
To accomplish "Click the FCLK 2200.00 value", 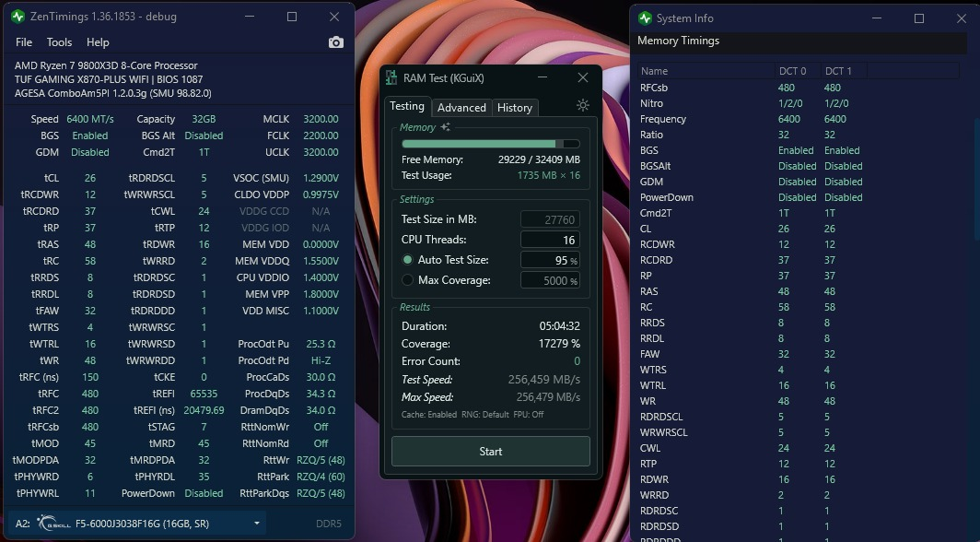I will (x=321, y=135).
